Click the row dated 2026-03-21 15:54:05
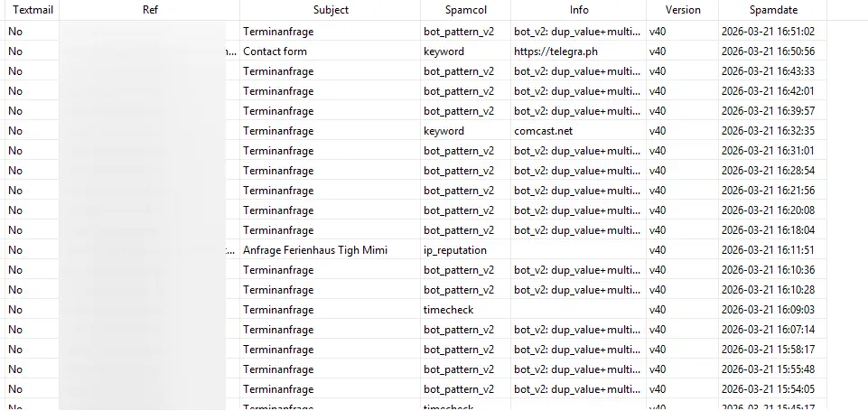The image size is (868, 411). click(x=768, y=389)
